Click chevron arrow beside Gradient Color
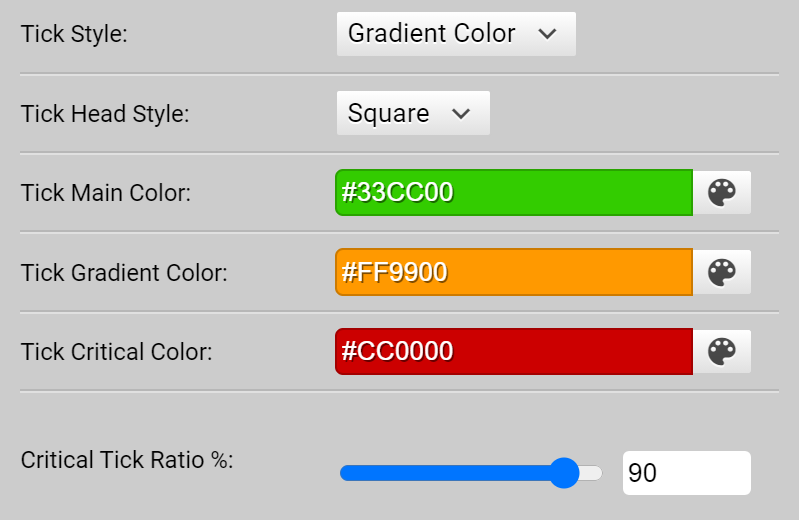799x520 pixels. 547,34
